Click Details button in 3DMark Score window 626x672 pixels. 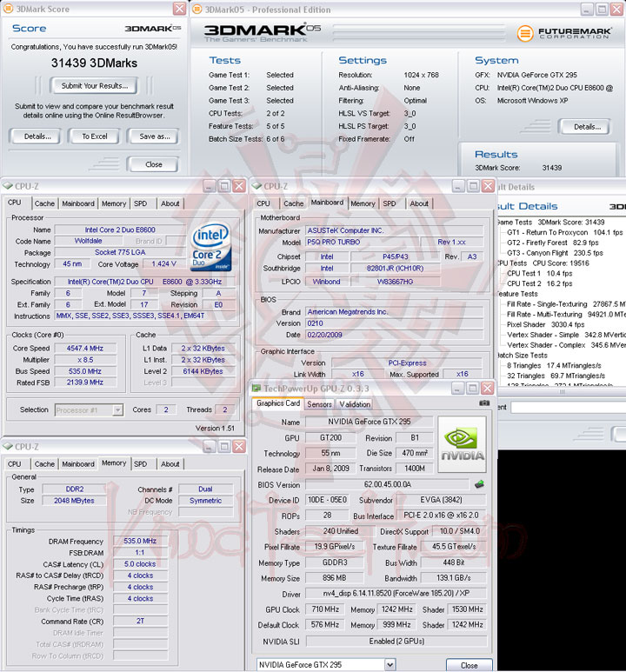pos(37,136)
